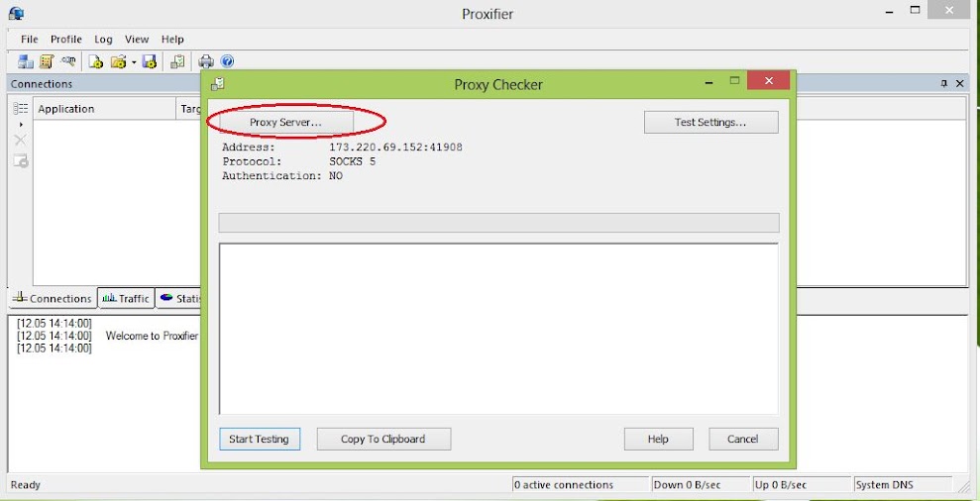
Task: Click the Open Profile folder icon
Action: (118, 61)
